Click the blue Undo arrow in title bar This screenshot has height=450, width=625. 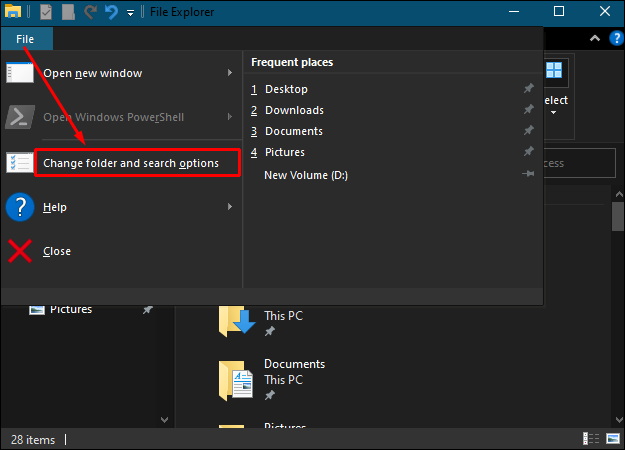pyautogui.click(x=111, y=12)
